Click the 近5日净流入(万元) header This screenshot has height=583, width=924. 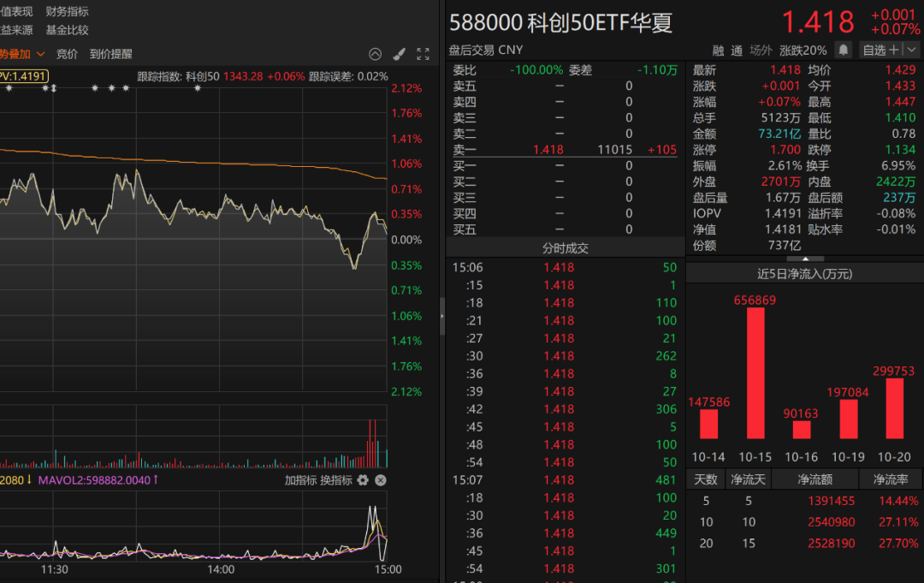coord(805,273)
